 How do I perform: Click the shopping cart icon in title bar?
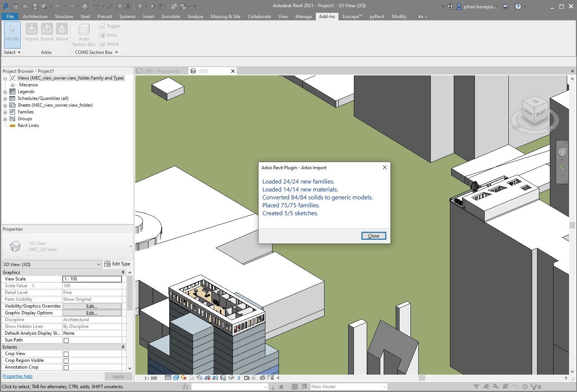tap(505, 6)
